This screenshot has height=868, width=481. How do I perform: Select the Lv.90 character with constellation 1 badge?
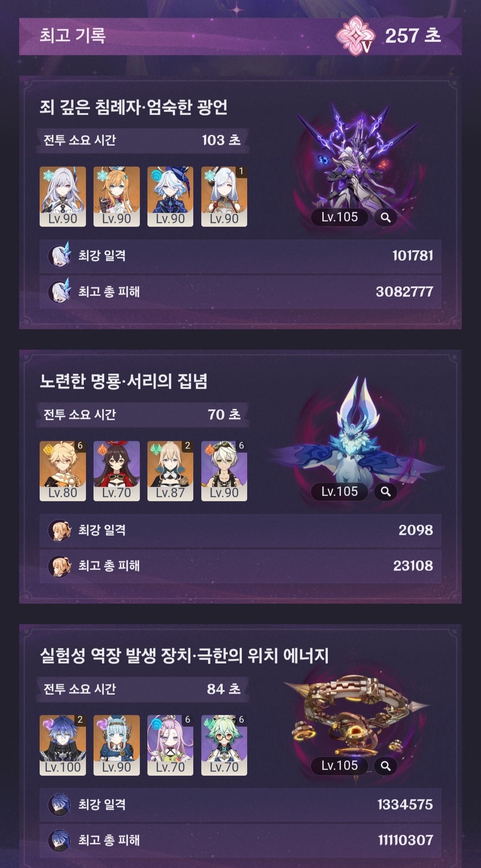point(224,197)
